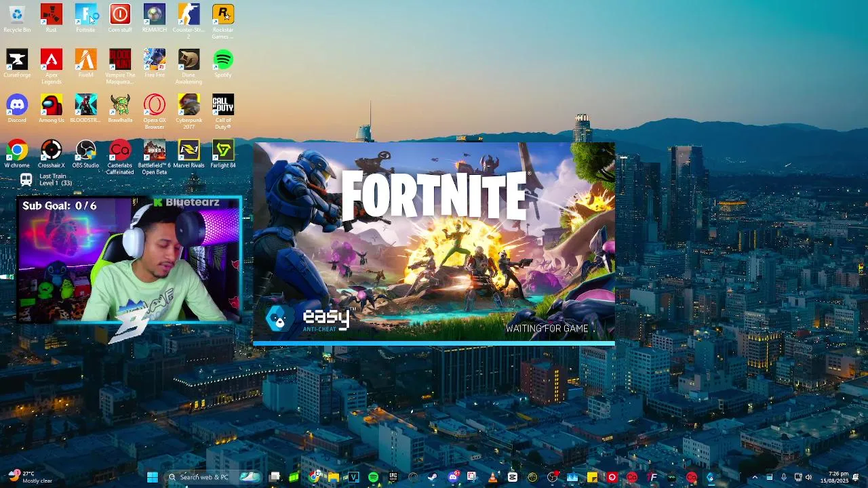
Task: Launch the Cyberpunk 2077 desktop shortcut
Action: pyautogui.click(x=189, y=111)
